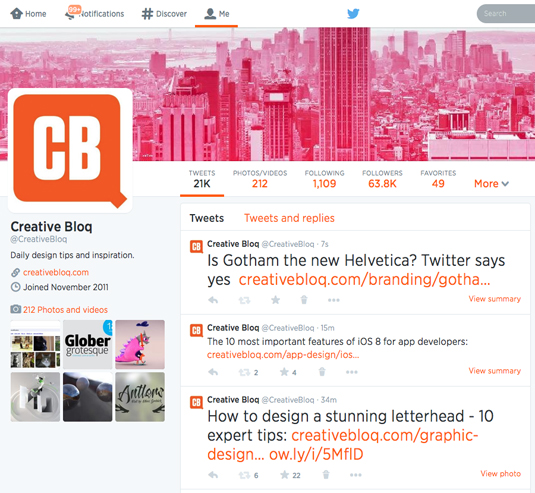Select the Me tab
Screen dimensions: 535x493
tap(216, 14)
